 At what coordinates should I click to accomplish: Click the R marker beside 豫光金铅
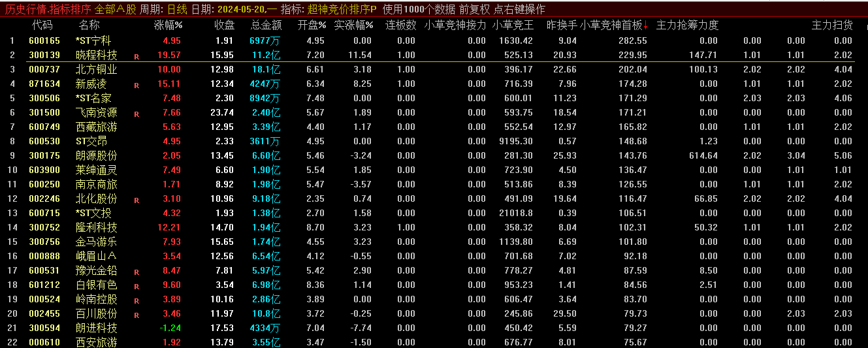[x=137, y=272]
